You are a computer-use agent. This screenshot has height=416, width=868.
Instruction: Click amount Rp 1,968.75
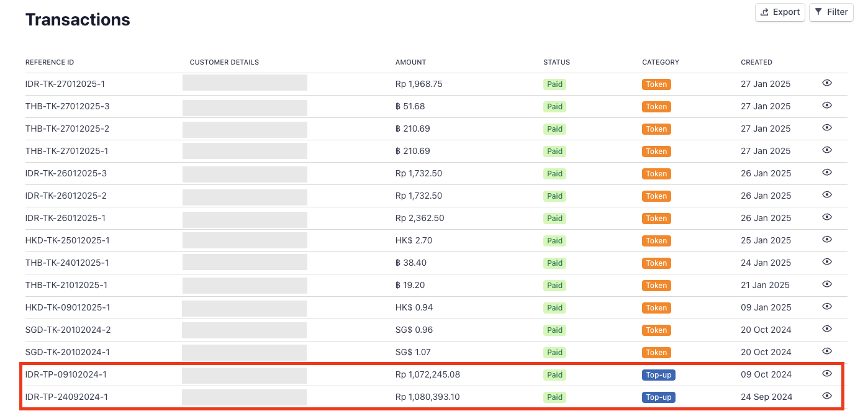[x=419, y=84]
